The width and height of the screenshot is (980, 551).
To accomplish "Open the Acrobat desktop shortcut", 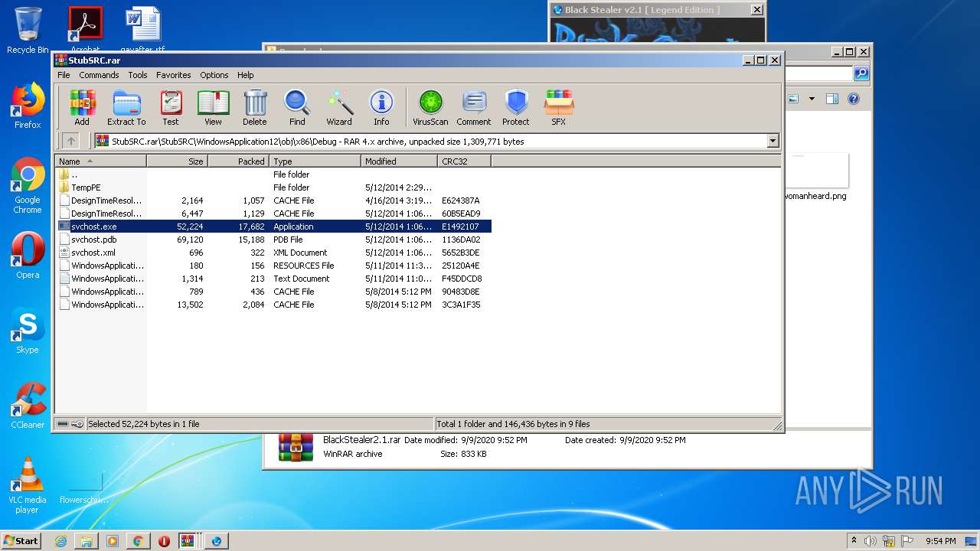I will tap(85, 29).
